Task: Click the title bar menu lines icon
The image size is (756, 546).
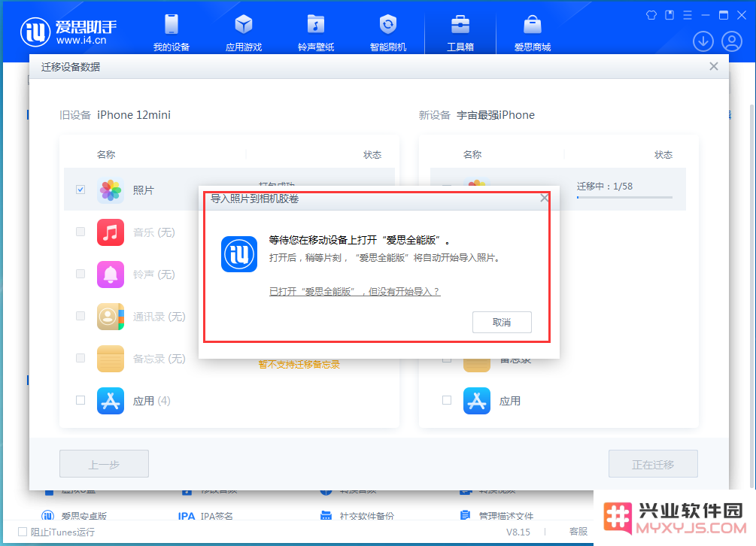Action: coord(688,15)
